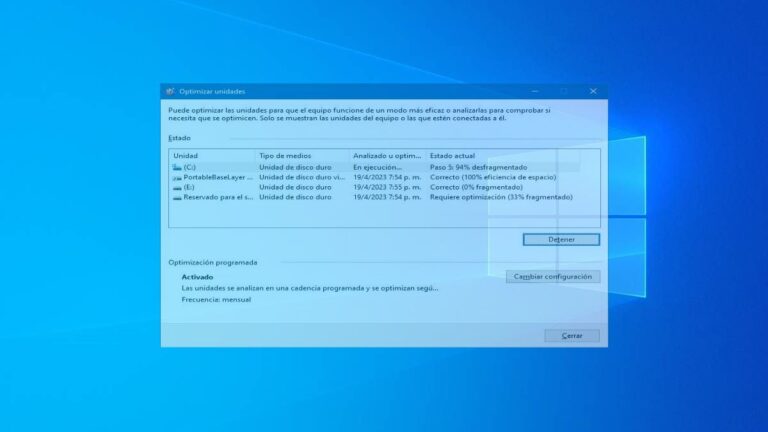Select PortableBaseLayer drive name
Image resolution: width=768 pixels, height=432 pixels.
point(218,177)
